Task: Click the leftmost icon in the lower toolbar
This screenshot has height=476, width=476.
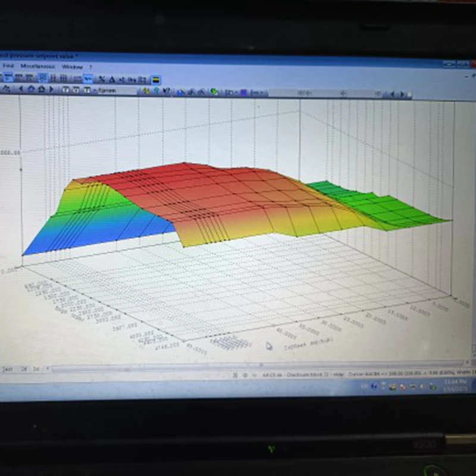Action: pyautogui.click(x=7, y=89)
